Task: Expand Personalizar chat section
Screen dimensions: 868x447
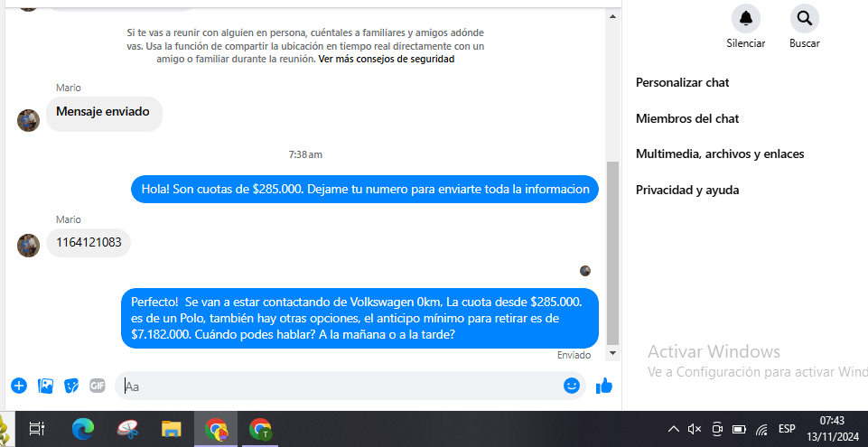Action: 682,82
